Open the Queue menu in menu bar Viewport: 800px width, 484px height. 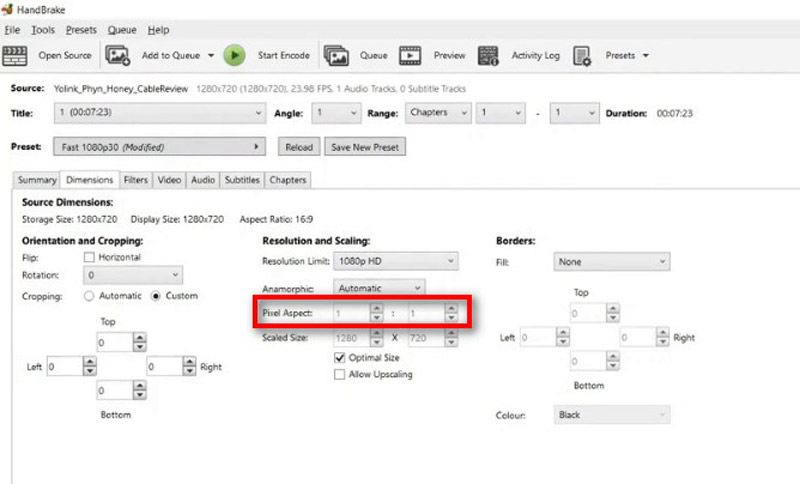pyautogui.click(x=122, y=30)
